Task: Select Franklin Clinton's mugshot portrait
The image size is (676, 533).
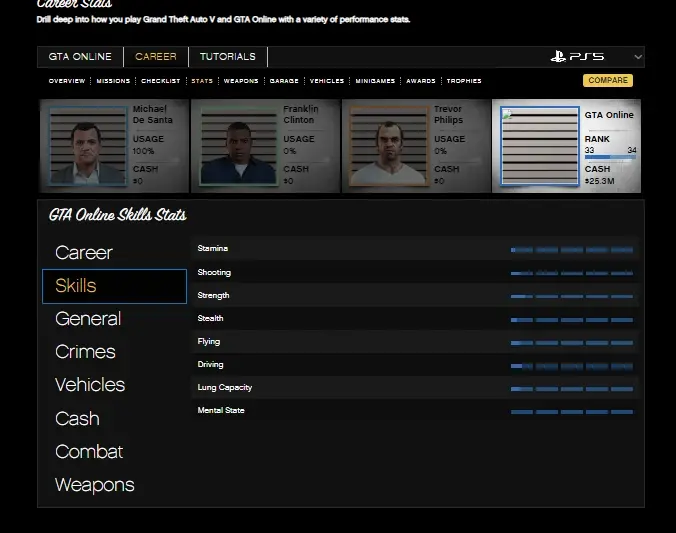Action: (x=238, y=146)
